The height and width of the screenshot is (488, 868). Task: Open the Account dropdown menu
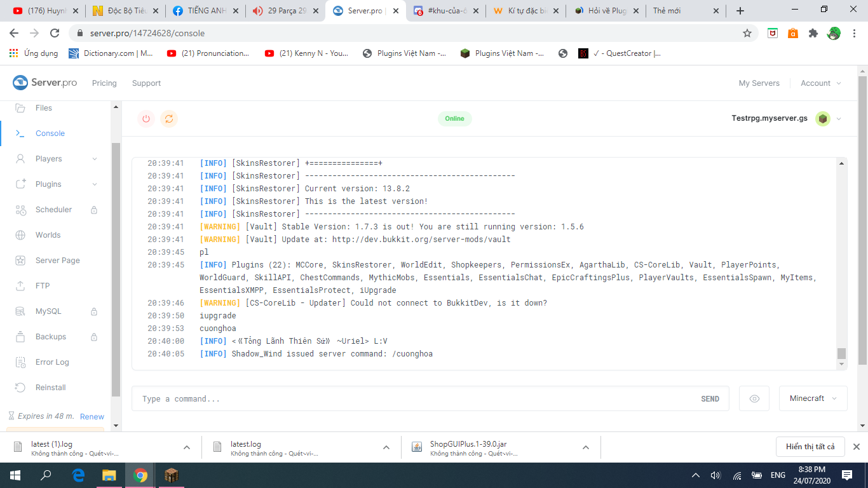tap(821, 83)
